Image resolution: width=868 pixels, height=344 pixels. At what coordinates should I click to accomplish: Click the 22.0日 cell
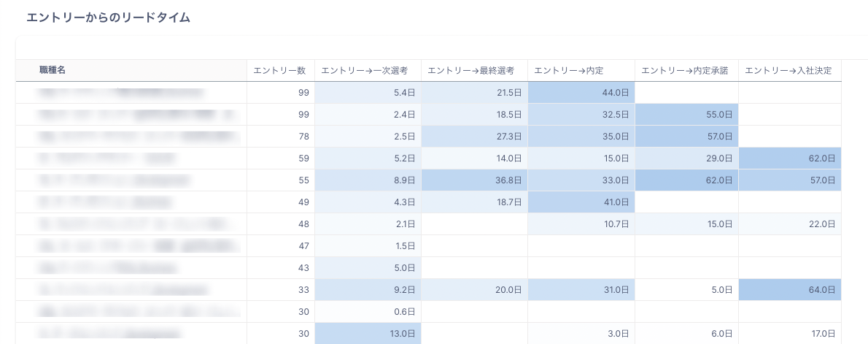coord(789,224)
